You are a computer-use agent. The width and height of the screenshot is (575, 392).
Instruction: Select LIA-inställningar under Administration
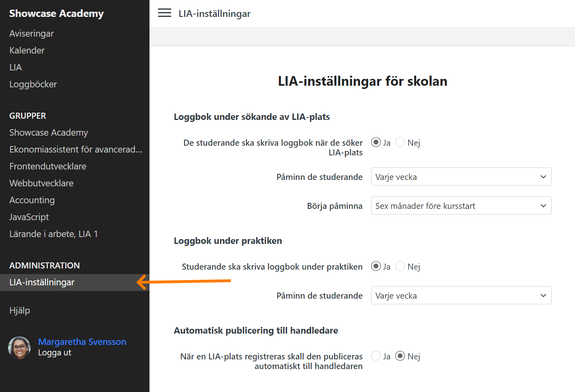coord(42,283)
